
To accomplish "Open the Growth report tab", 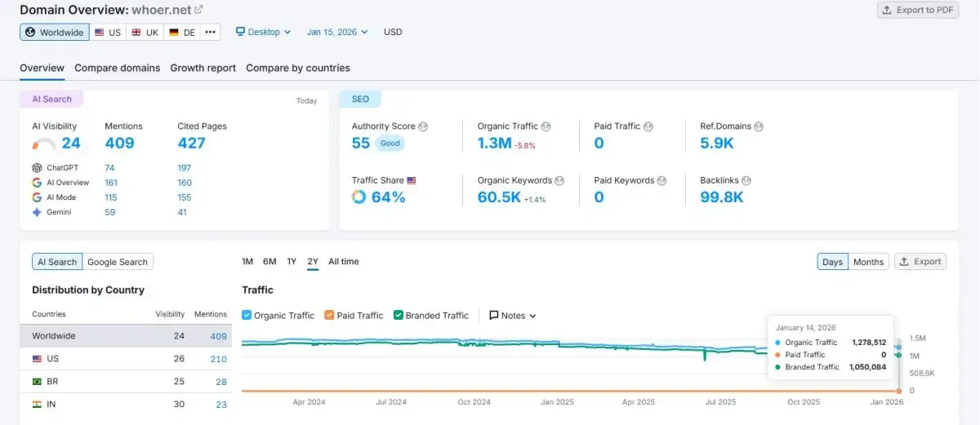I will coord(203,68).
